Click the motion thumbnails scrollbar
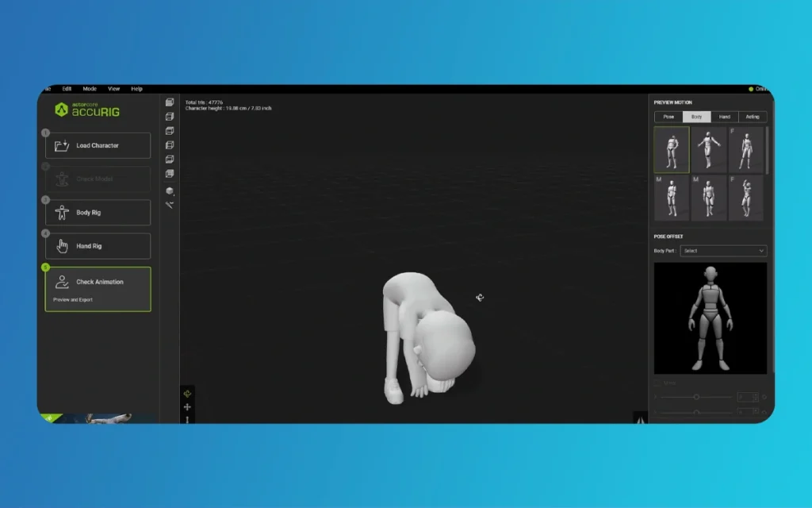This screenshot has width=812, height=508. pyautogui.click(x=768, y=151)
